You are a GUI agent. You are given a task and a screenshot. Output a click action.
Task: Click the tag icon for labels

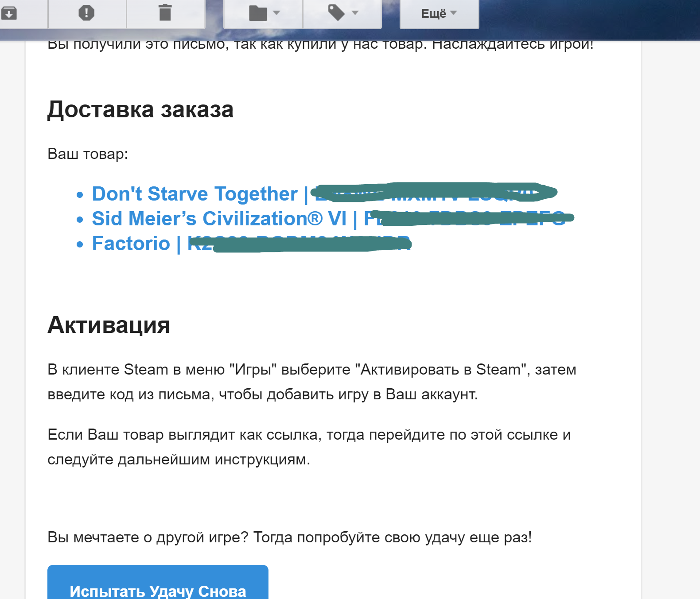coord(336,13)
